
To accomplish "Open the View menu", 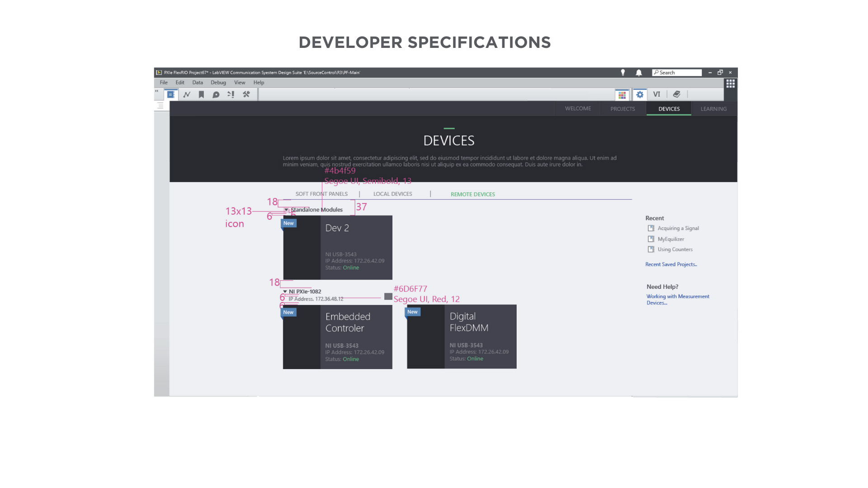I will tap(240, 83).
